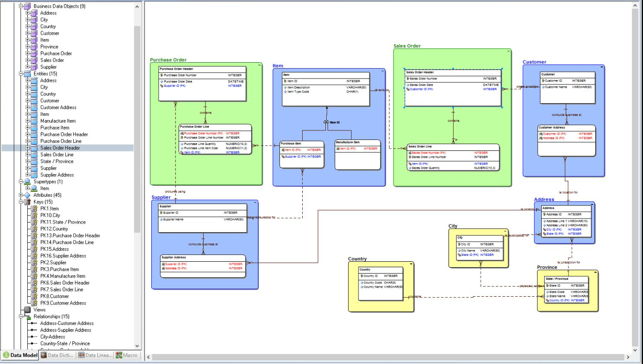Click the Keys category icon
Viewport: 643px width, 364px height.
(x=28, y=201)
